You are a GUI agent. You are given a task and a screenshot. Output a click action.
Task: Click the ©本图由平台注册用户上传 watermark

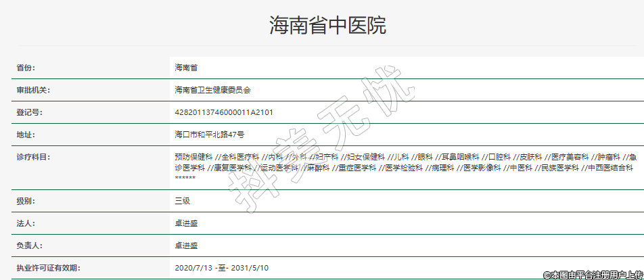coord(593,275)
